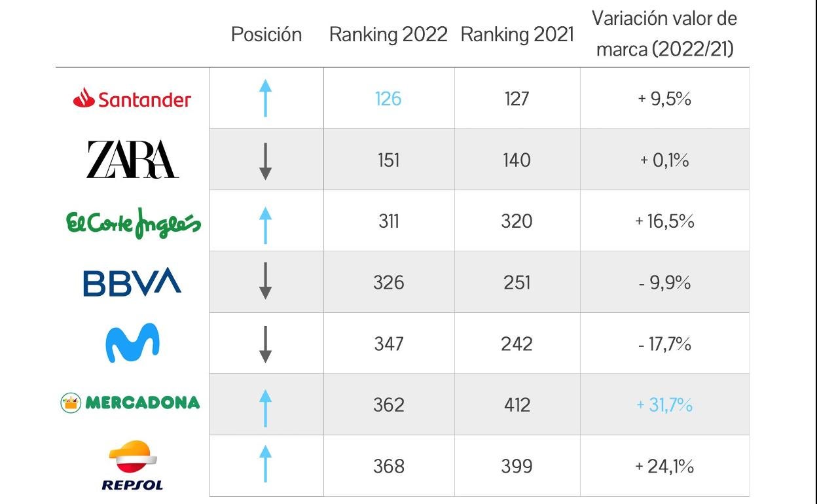Image resolution: width=817 pixels, height=504 pixels.
Task: Click Movistar's -17,7% variation cell
Action: [664, 344]
